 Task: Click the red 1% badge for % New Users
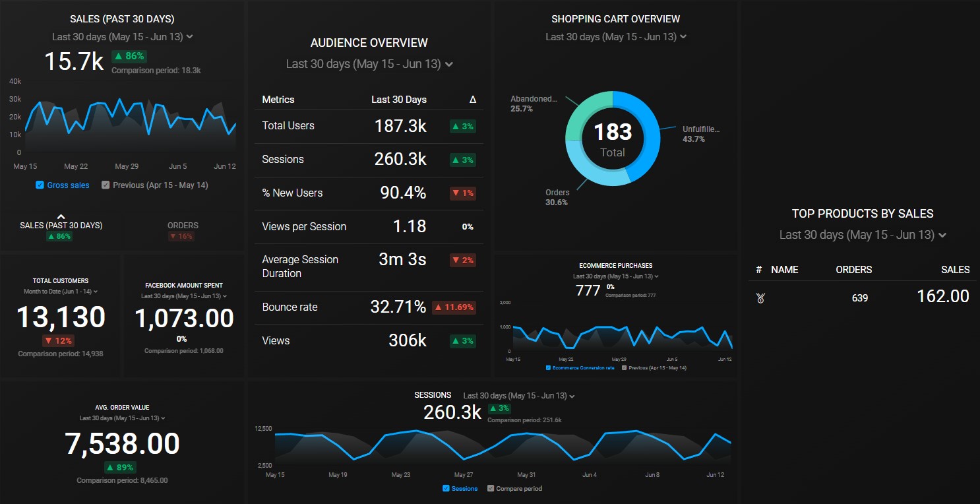click(463, 193)
